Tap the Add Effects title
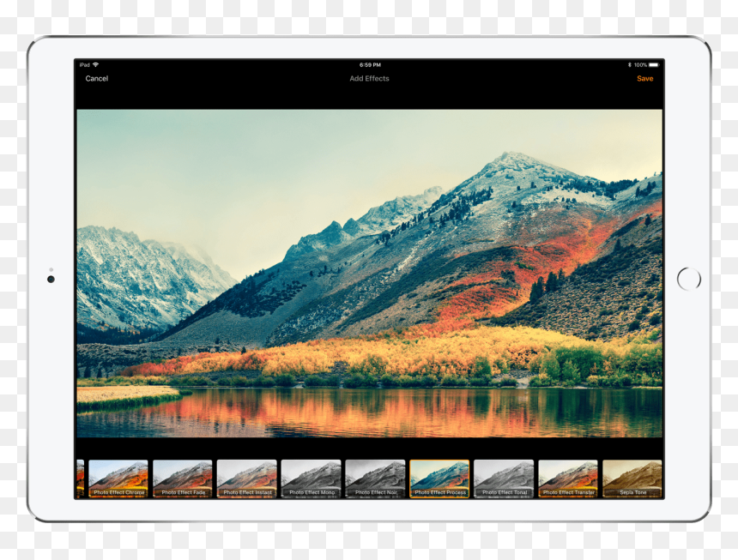Screen dimensions: 738x560 point(370,79)
